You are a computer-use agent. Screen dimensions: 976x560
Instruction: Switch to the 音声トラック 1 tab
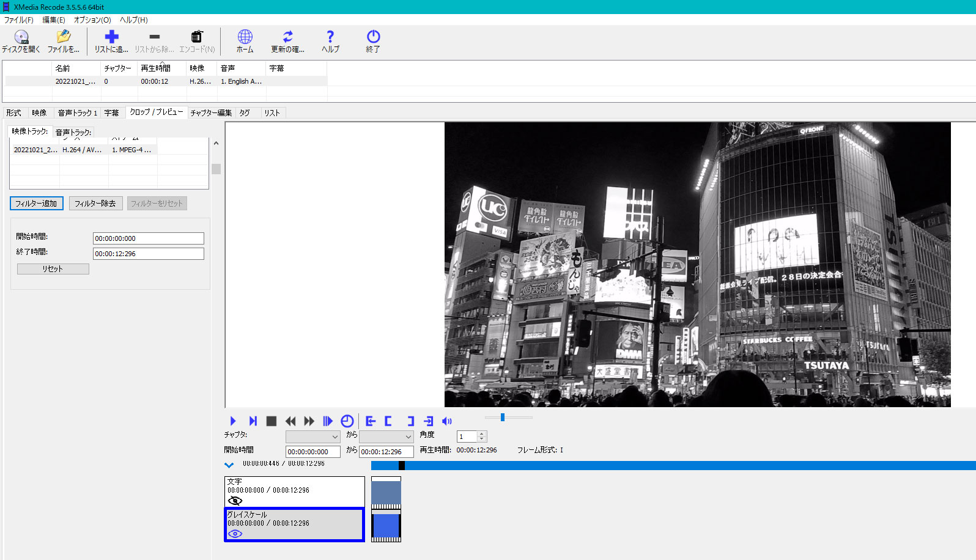pyautogui.click(x=78, y=112)
